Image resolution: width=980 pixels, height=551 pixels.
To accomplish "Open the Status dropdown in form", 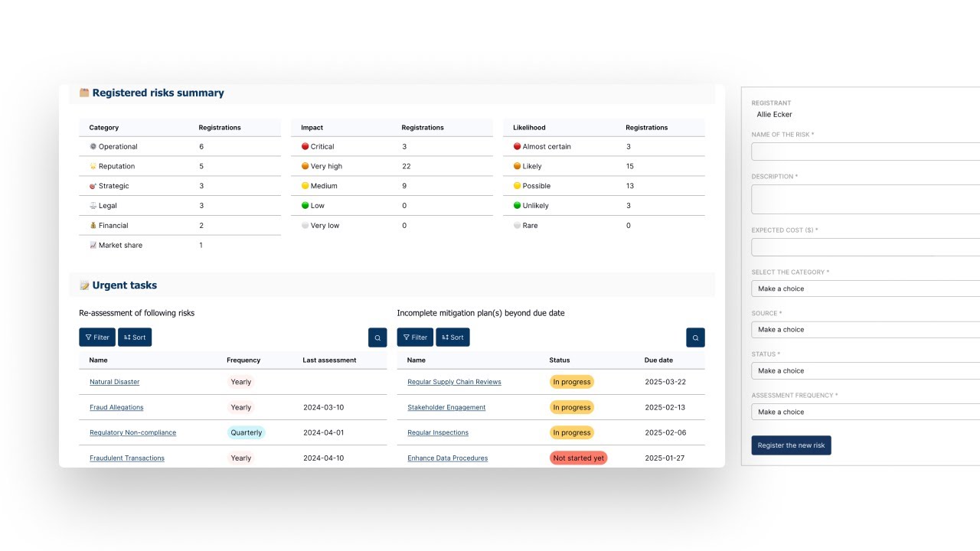I will coord(866,370).
